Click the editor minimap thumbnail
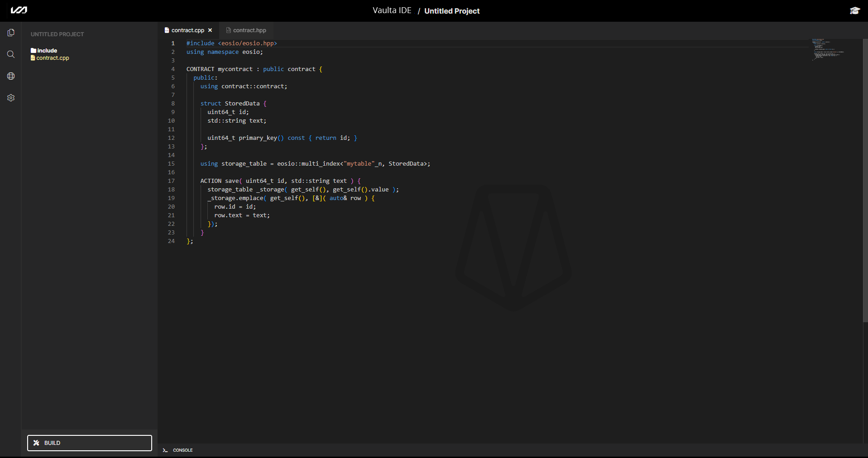Screen dimensions: 868x458 tap(829, 50)
